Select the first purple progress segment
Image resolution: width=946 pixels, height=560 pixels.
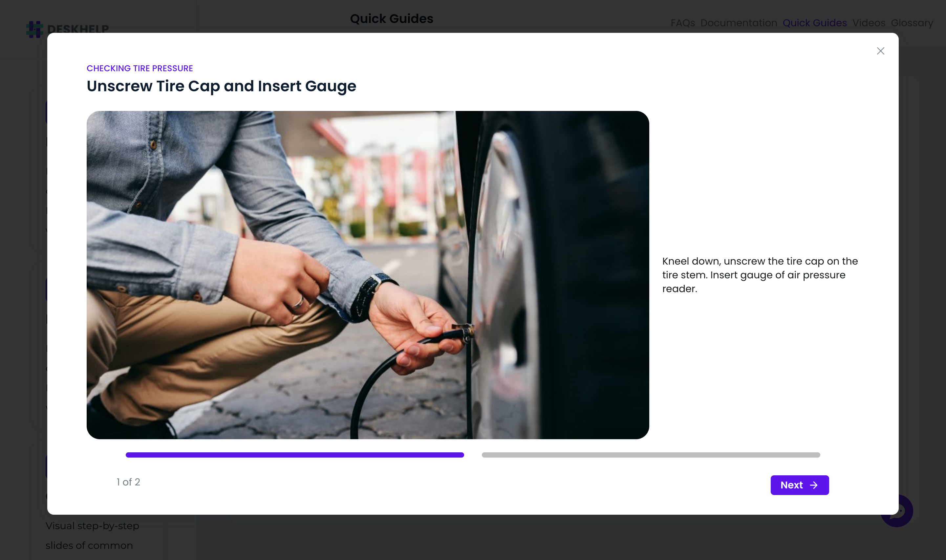295,455
